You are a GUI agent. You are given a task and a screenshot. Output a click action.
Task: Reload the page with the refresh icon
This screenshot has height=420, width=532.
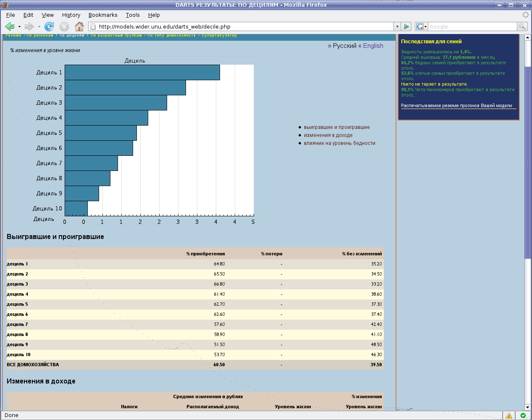(49, 26)
